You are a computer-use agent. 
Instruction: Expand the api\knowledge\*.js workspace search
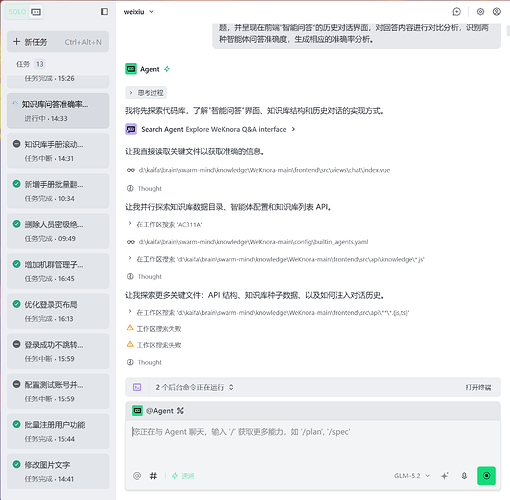(276, 259)
